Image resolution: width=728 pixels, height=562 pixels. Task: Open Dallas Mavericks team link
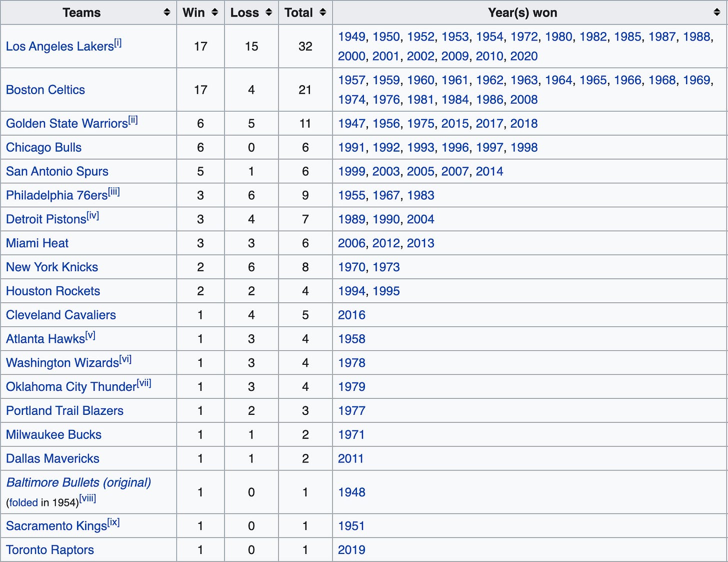[52, 459]
